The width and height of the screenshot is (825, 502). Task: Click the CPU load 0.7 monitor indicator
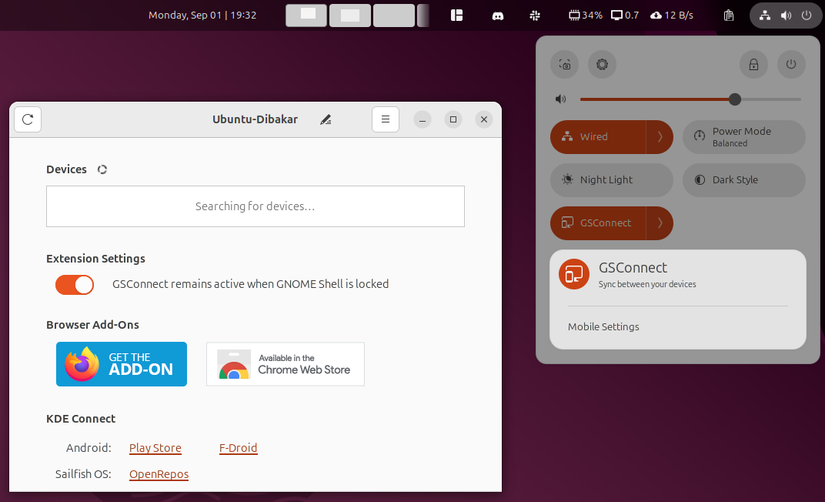(625, 15)
